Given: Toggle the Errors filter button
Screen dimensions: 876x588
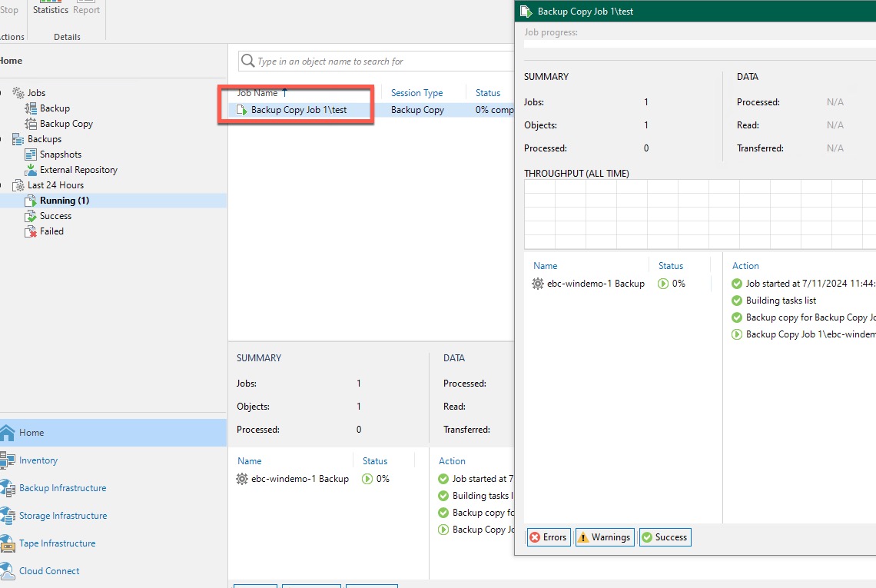Looking at the screenshot, I should click(548, 537).
